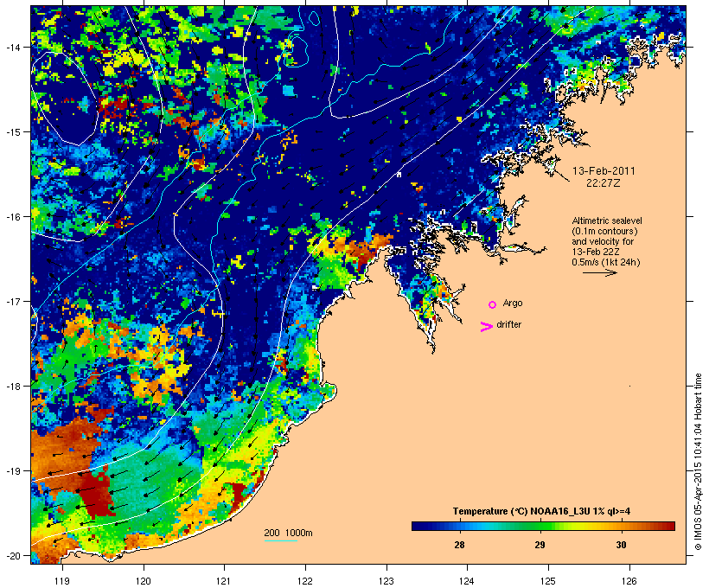Click the time label 22:27Z
709x588 pixels.
pos(604,183)
